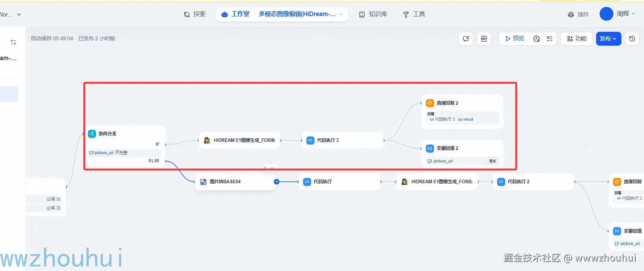The height and width of the screenshot is (271, 644).
Task: Open the 功能 features button
Action: [x=577, y=39]
